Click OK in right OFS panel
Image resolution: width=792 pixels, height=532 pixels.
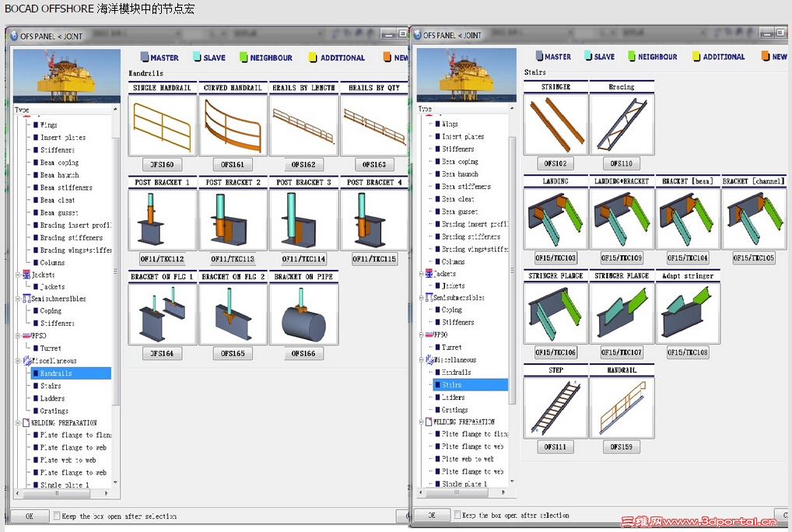pyautogui.click(x=431, y=515)
